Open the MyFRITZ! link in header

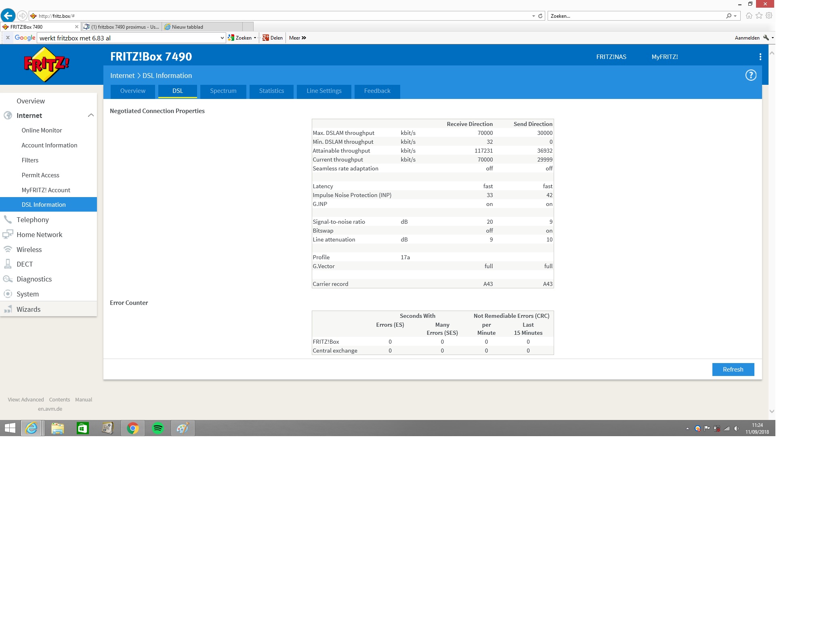click(x=664, y=57)
